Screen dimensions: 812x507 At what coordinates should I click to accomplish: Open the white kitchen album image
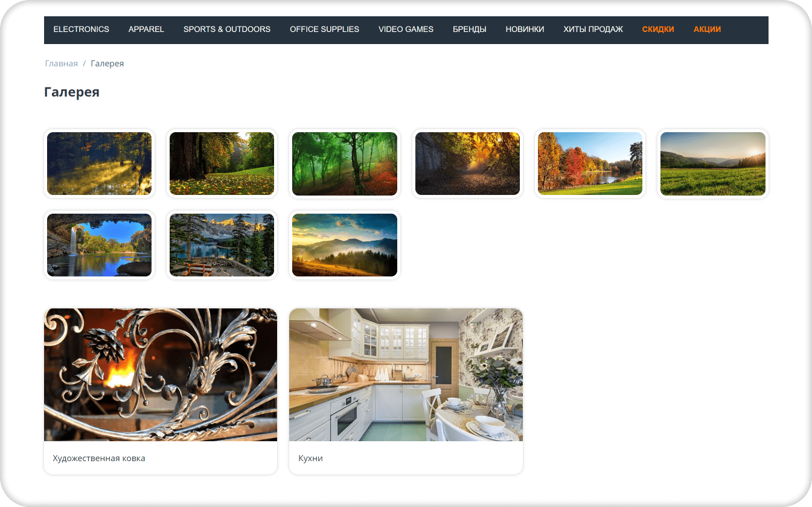click(406, 375)
